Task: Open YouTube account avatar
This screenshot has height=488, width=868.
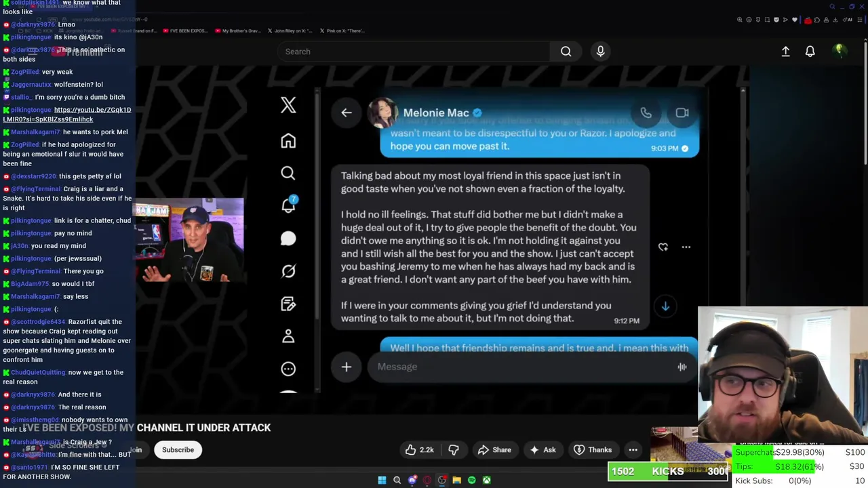Action: (839, 51)
